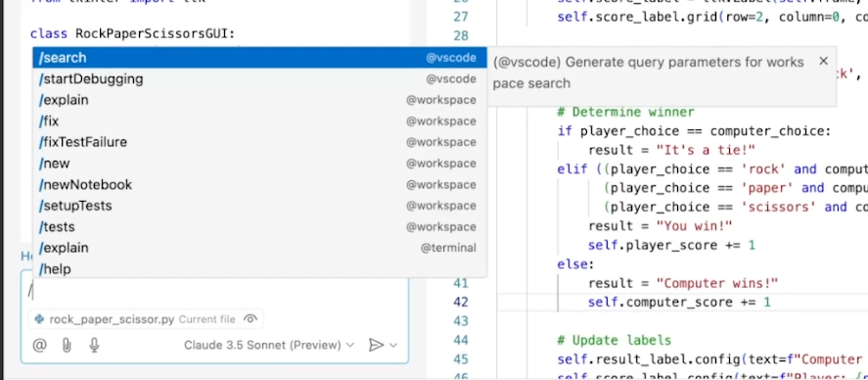The image size is (868, 380).
Task: Click the @ mention icon in chat
Action: point(39,346)
